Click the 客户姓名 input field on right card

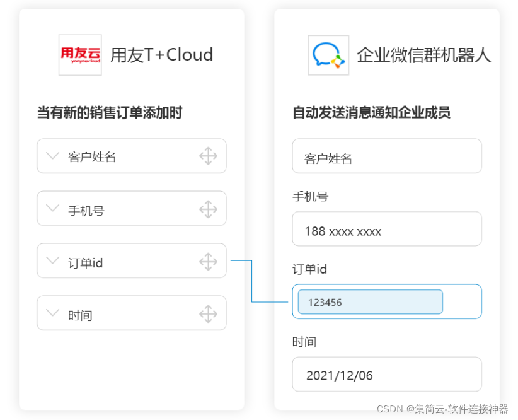point(387,156)
